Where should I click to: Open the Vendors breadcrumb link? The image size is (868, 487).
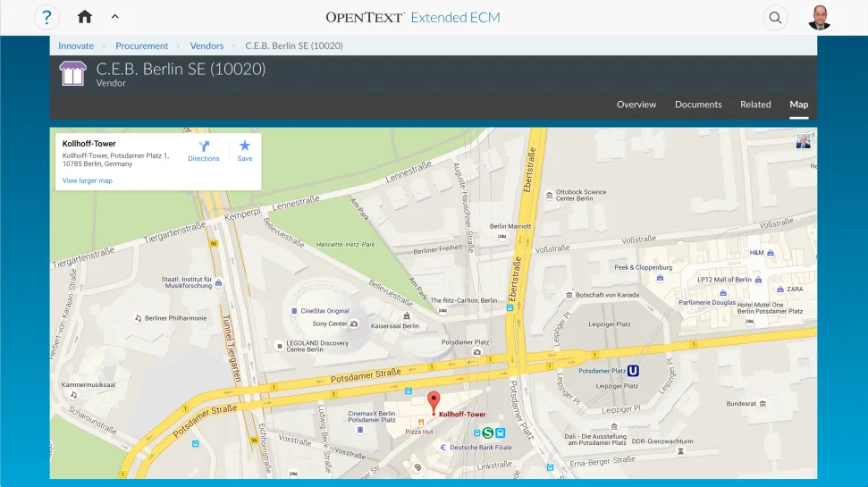click(x=206, y=46)
